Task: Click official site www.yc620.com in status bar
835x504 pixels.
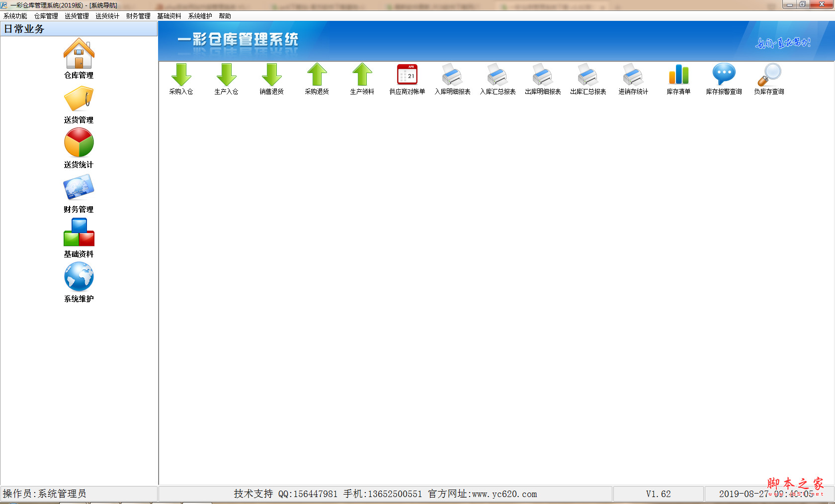Action: [x=504, y=494]
